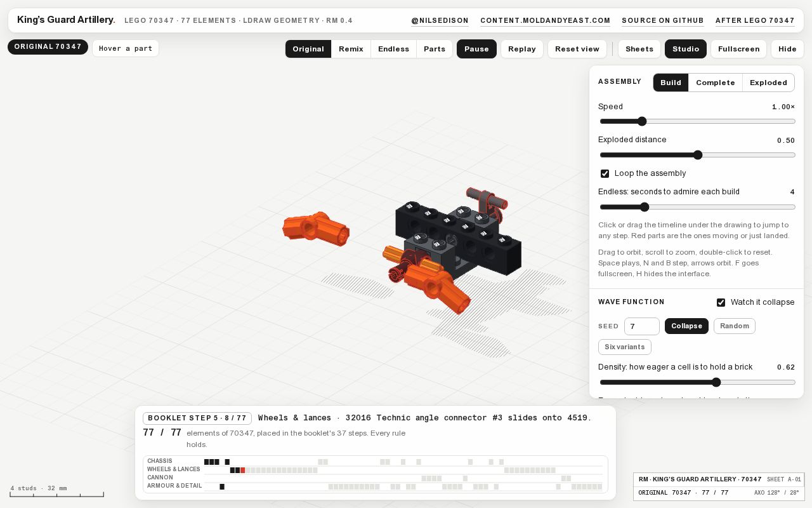
Task: Adjust the Speed slider
Action: pos(697,121)
